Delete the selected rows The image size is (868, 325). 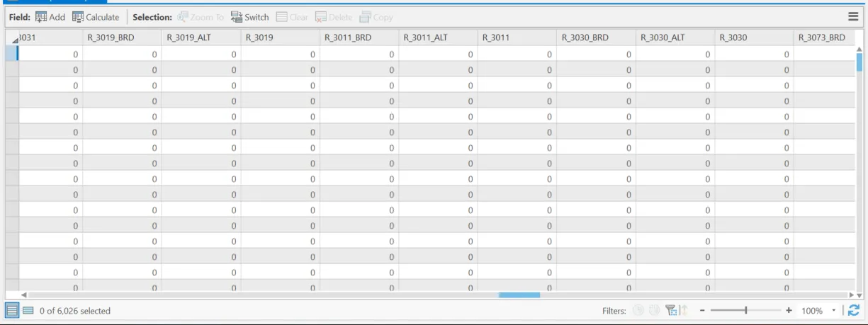pos(334,17)
